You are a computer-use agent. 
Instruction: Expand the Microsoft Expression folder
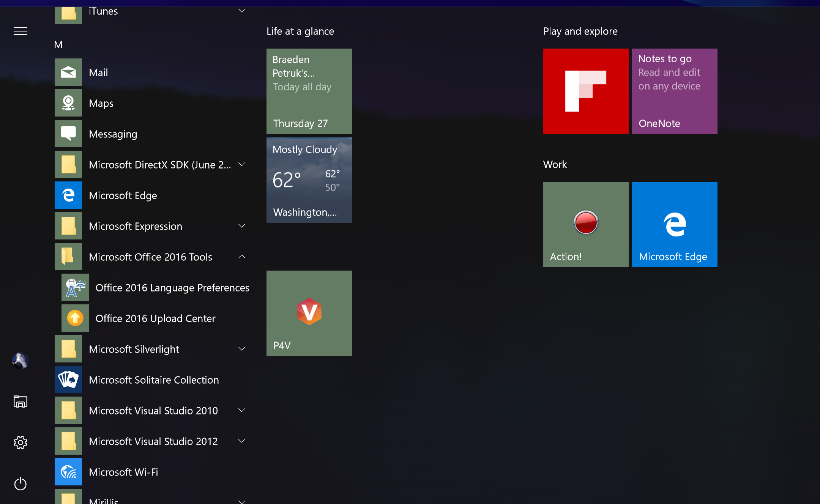(x=242, y=225)
